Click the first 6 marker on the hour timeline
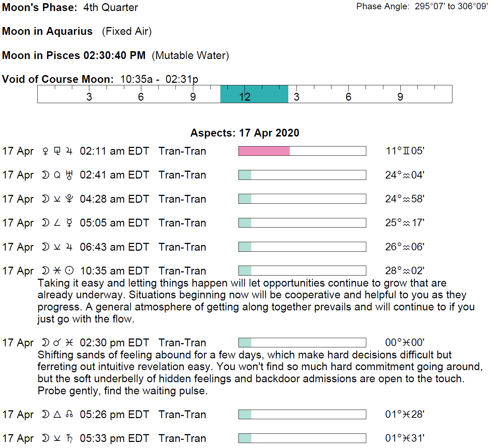This screenshot has width=504, height=448. [141, 97]
